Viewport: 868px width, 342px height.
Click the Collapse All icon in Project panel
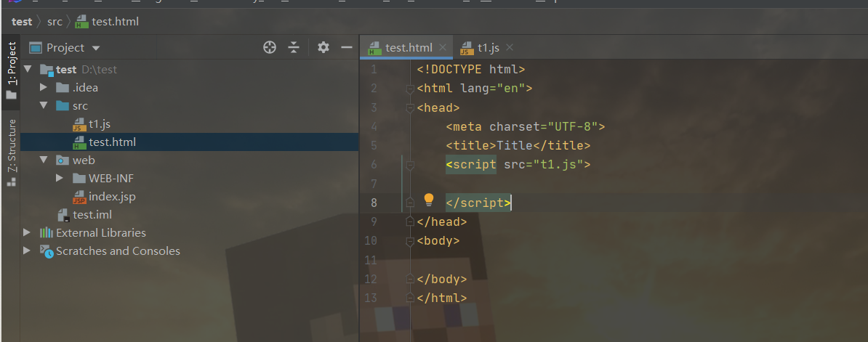click(x=294, y=47)
